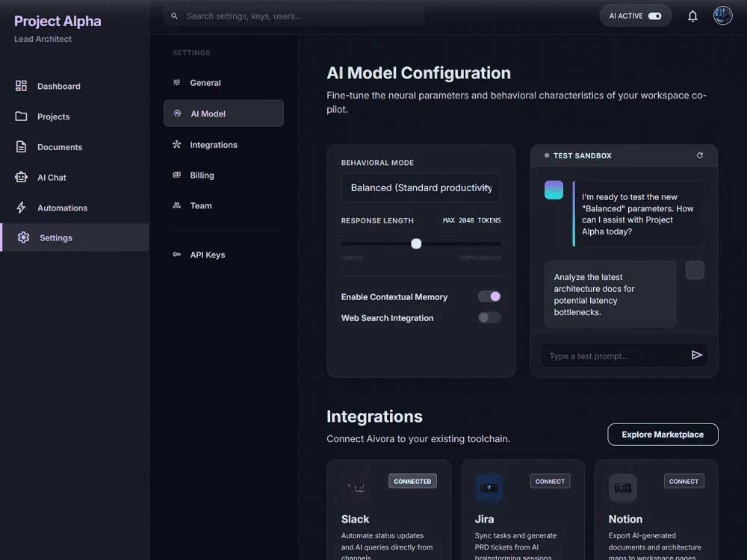Click the Integrations section heading
747x560 pixels.
click(374, 416)
